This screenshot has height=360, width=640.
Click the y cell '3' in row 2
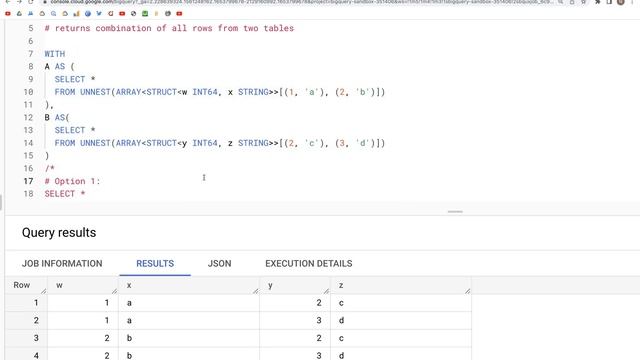coord(319,320)
